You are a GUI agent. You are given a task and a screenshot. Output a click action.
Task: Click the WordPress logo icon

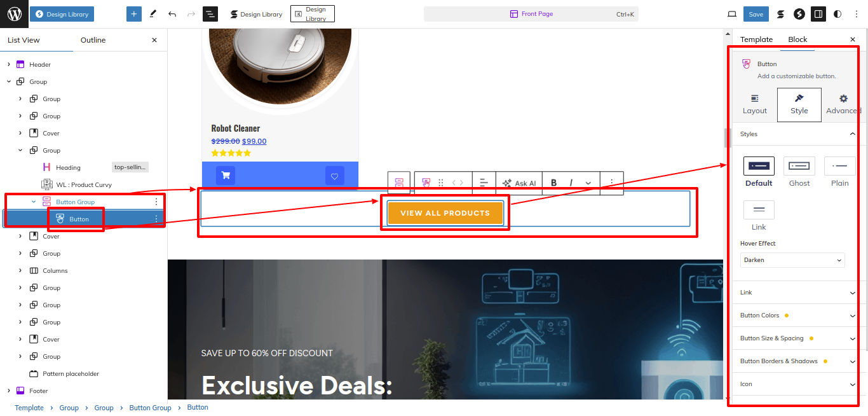point(14,14)
